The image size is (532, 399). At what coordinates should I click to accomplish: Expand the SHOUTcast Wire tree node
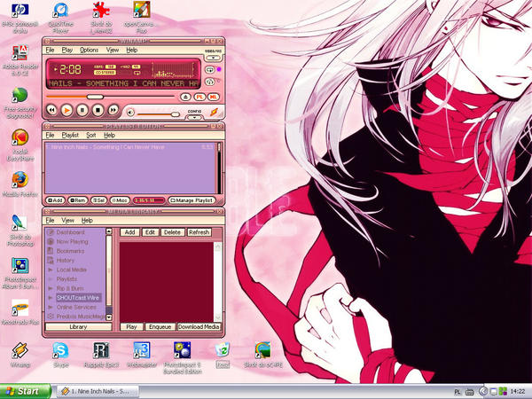(x=51, y=298)
